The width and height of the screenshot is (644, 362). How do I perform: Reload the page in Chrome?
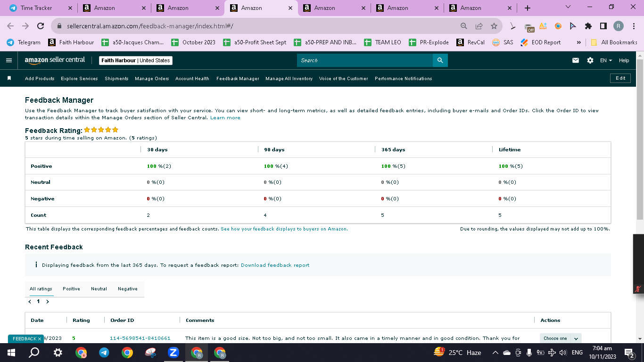pos(41,26)
